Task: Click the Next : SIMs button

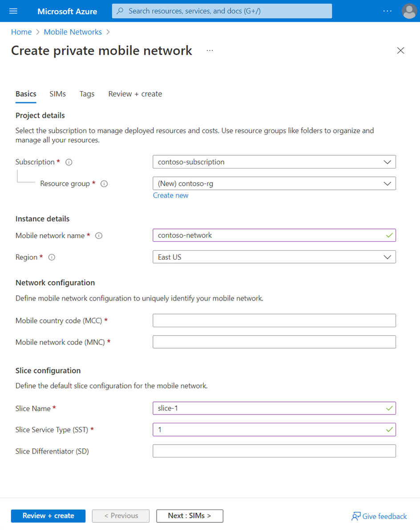Action: pos(190,516)
